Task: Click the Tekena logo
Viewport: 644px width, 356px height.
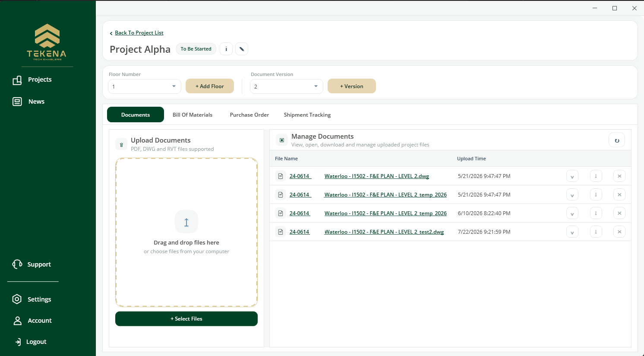Action: pos(47,42)
